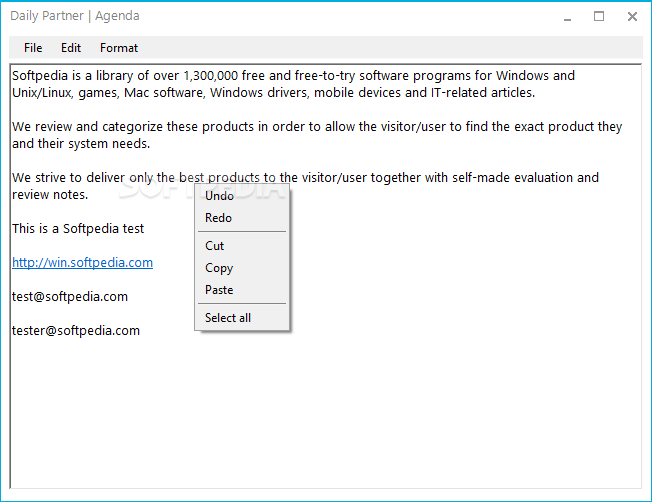Click the line starting 'Unix/Linux, games'

[x=273, y=92]
